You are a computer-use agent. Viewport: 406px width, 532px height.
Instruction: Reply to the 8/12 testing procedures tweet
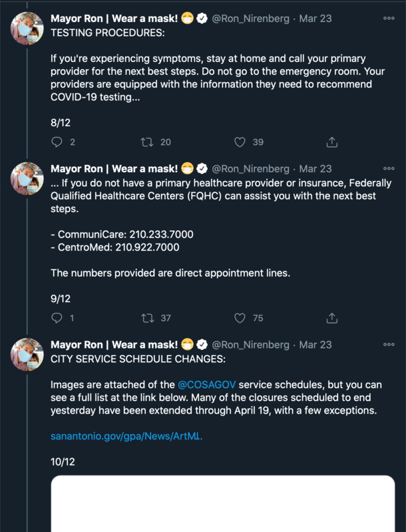(57, 142)
